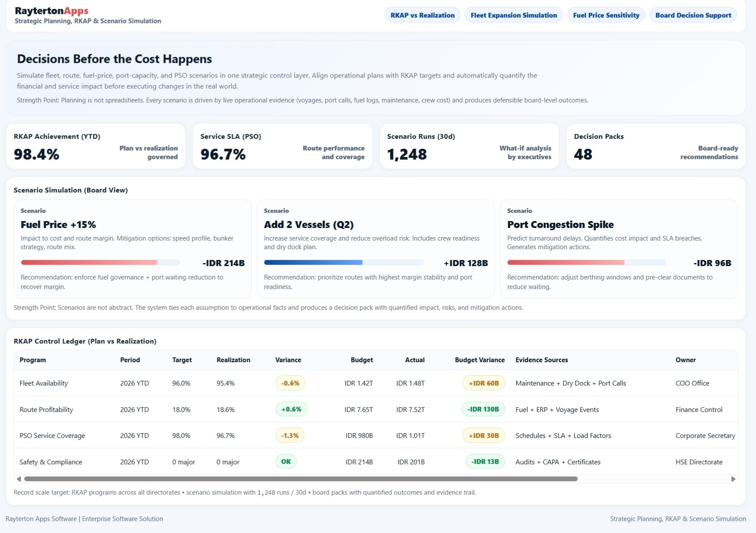The image size is (756, 533).
Task: Select the Fuel Price Sensitivity tab
Action: tap(606, 15)
